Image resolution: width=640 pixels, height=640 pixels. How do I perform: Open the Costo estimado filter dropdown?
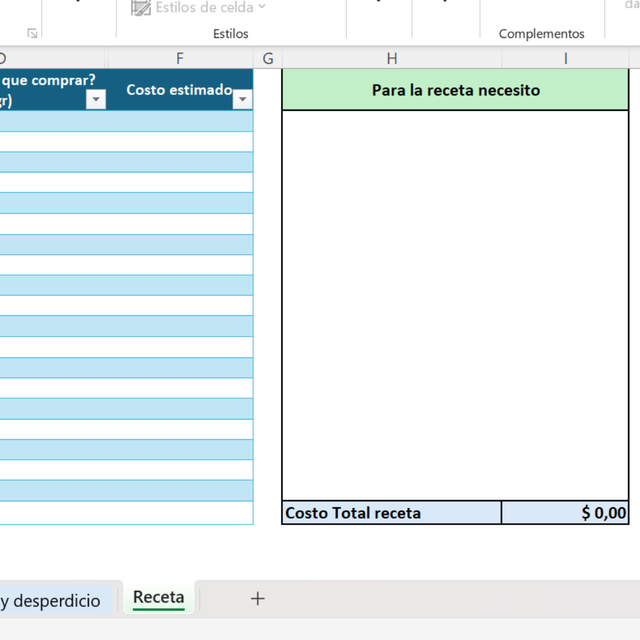click(241, 99)
